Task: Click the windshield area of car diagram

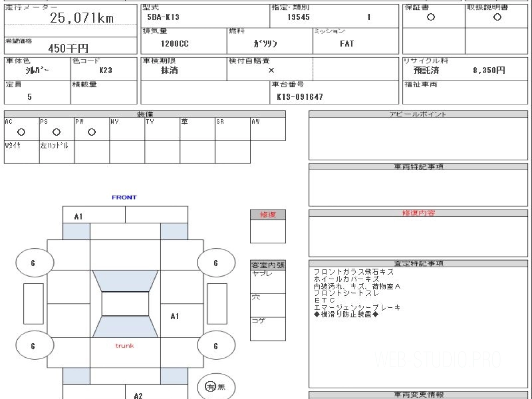Action: 125,281
